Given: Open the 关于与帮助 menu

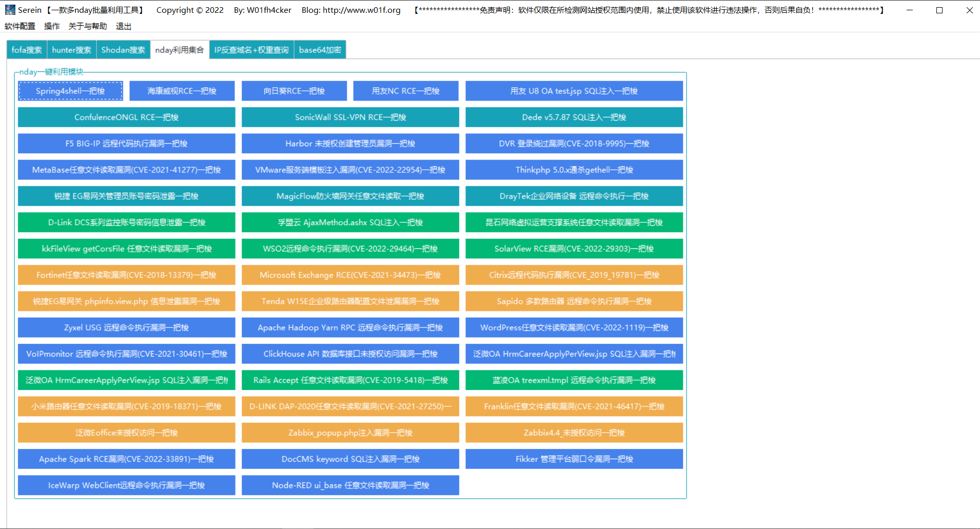Looking at the screenshot, I should 88,26.
